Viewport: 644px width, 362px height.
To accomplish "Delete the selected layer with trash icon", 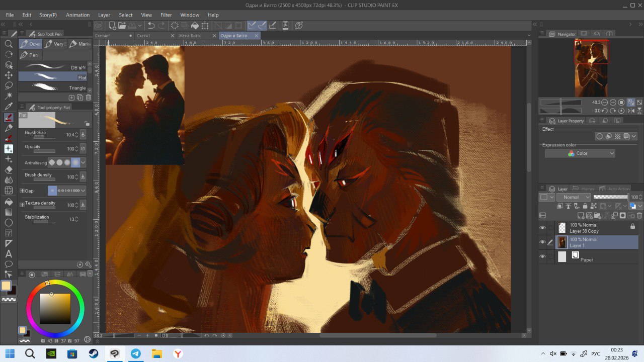I will coord(638,216).
